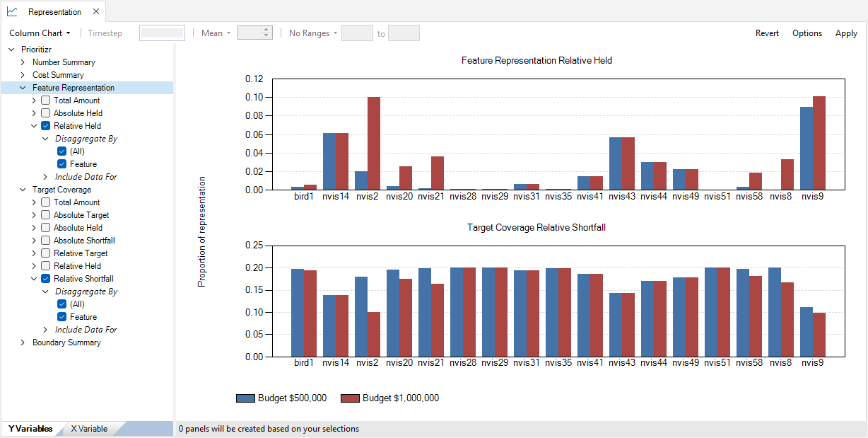
Task: Enable the Absolute Target checkbox
Action: coord(45,215)
